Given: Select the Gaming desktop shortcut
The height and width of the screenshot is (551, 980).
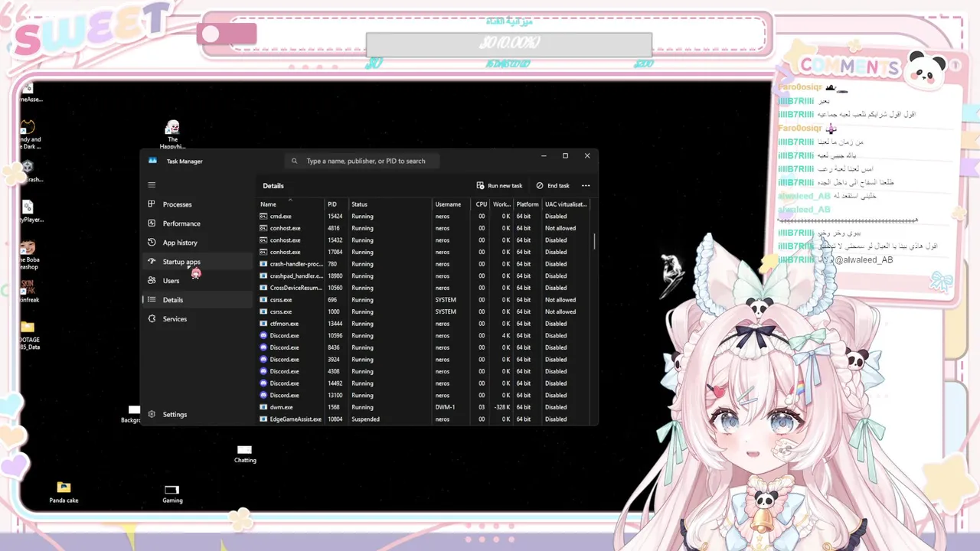Looking at the screenshot, I should point(172,494).
